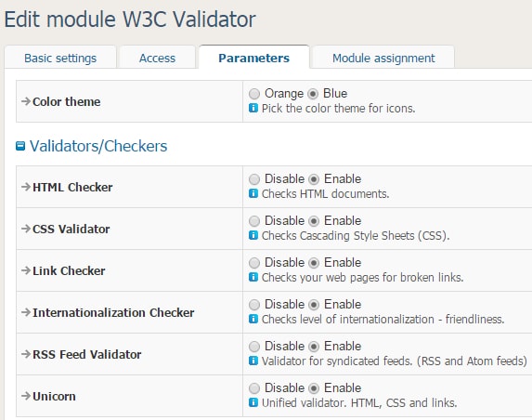The height and width of the screenshot is (420, 532).
Task: Click info icon for Unicorn unified validator
Action: tap(253, 402)
